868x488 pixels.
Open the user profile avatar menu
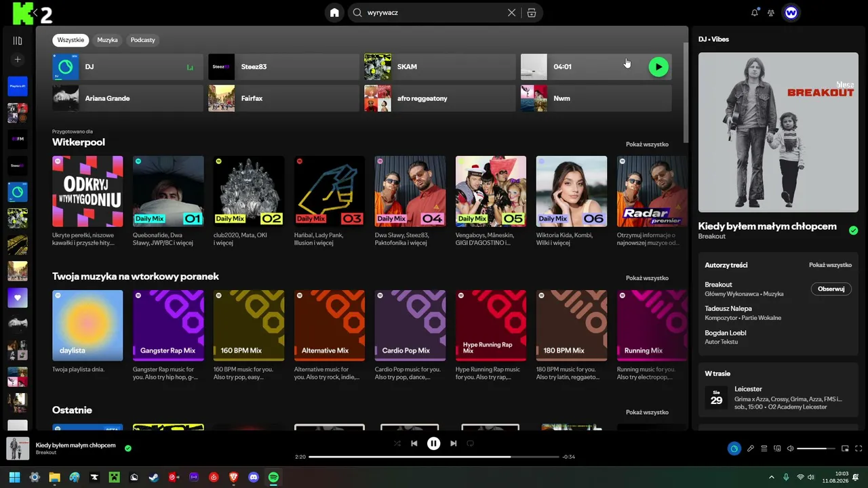pos(791,12)
